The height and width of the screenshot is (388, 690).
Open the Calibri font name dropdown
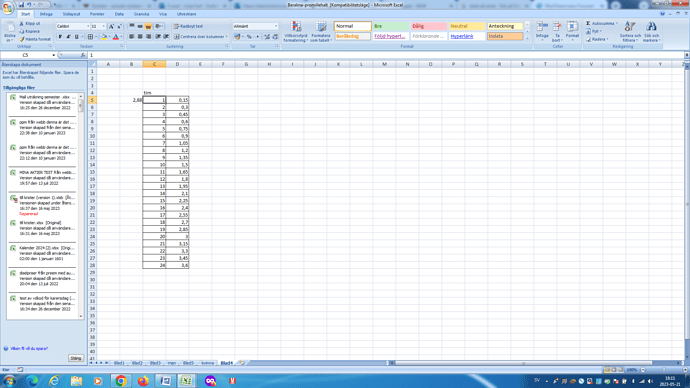click(88, 26)
